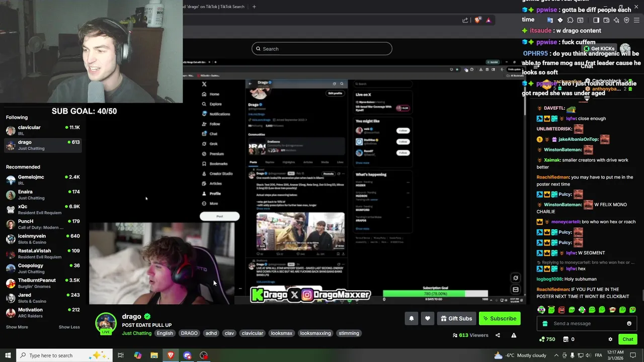Image resolution: width=644 pixels, height=362 pixels.
Task: Click the notification bell under the stream
Action: tap(412, 318)
